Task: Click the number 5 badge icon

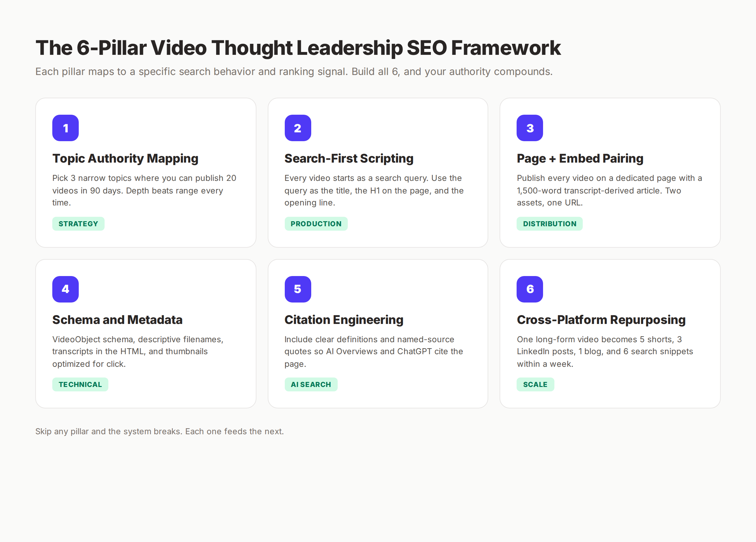Action: (298, 289)
